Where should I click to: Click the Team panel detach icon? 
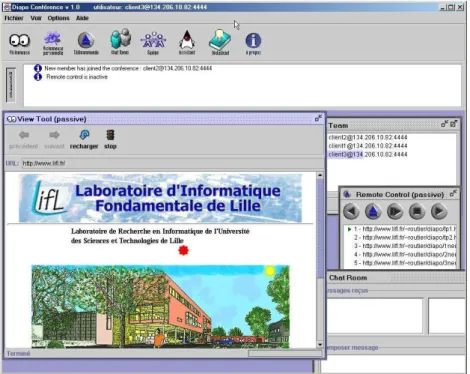click(454, 124)
